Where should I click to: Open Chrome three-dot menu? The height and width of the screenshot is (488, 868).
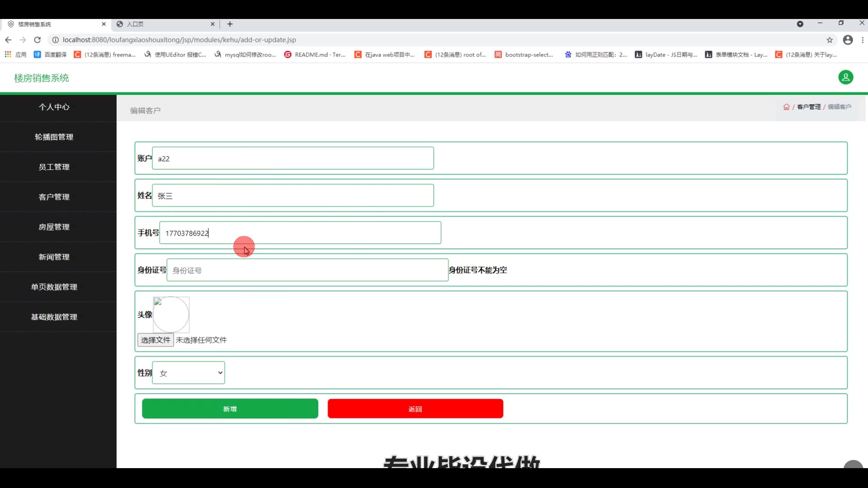click(x=863, y=40)
